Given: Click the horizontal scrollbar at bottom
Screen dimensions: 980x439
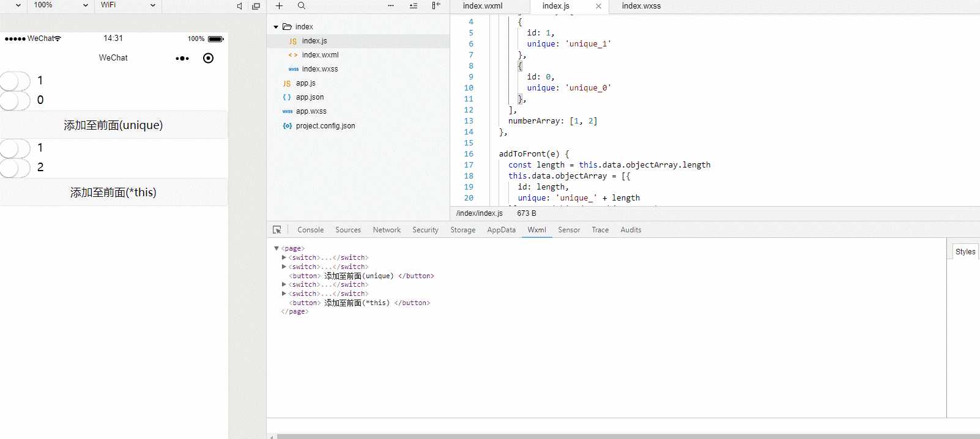Looking at the screenshot, I should pos(628,437).
